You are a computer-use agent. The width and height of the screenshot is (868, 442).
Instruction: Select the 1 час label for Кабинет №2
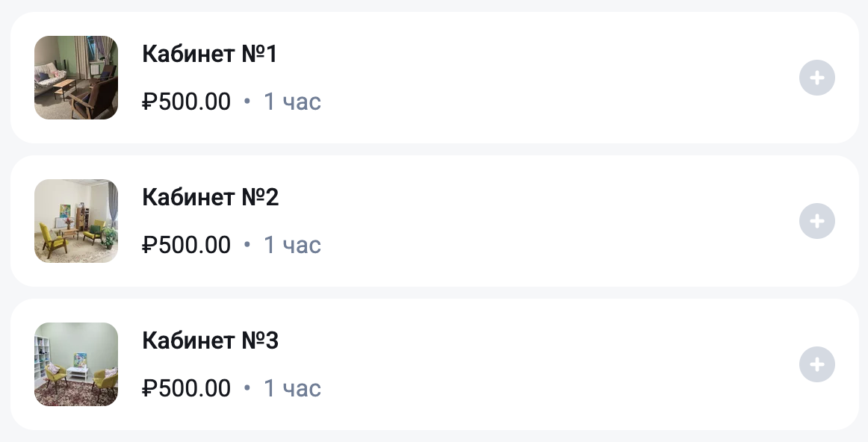(x=292, y=245)
